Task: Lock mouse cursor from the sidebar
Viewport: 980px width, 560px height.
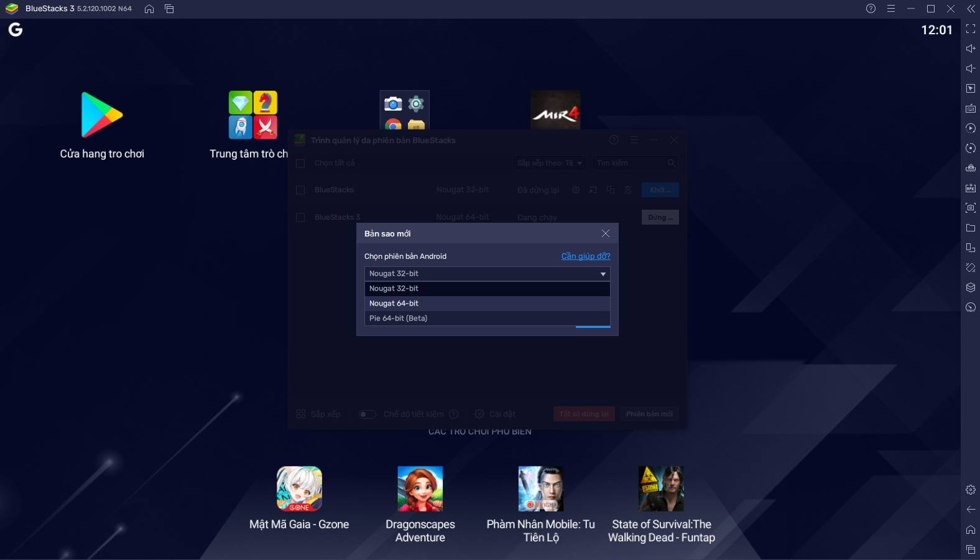Action: click(x=971, y=88)
